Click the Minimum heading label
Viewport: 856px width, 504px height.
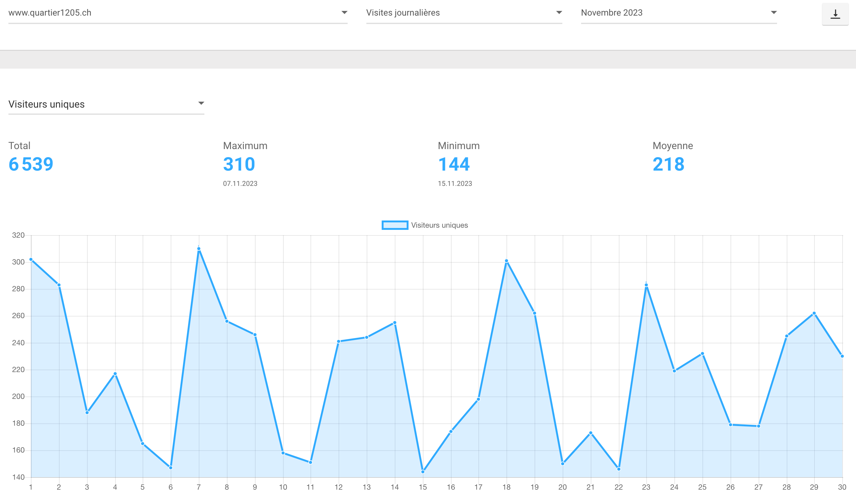point(459,146)
